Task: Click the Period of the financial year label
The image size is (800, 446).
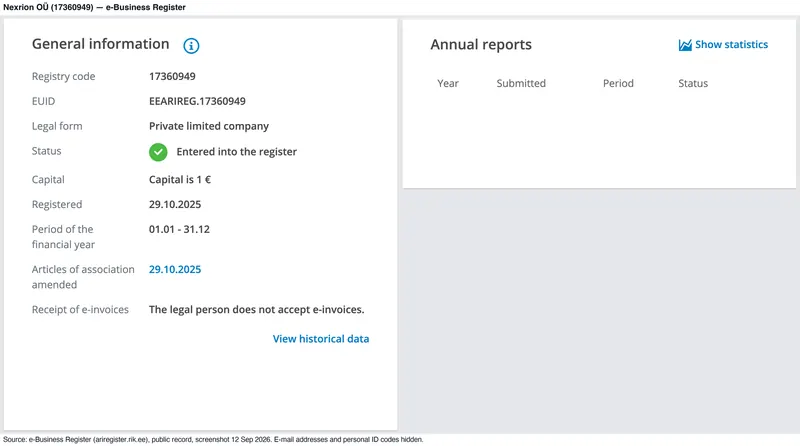Action: [x=63, y=237]
